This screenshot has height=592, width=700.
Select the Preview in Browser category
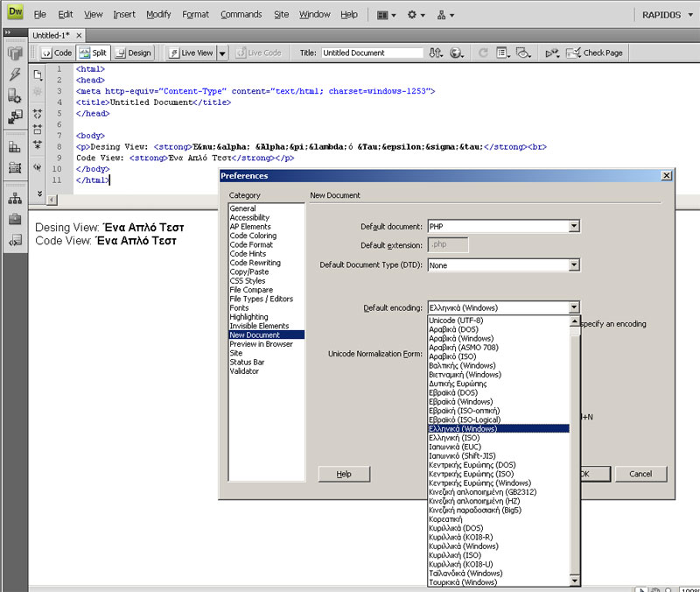tap(261, 344)
